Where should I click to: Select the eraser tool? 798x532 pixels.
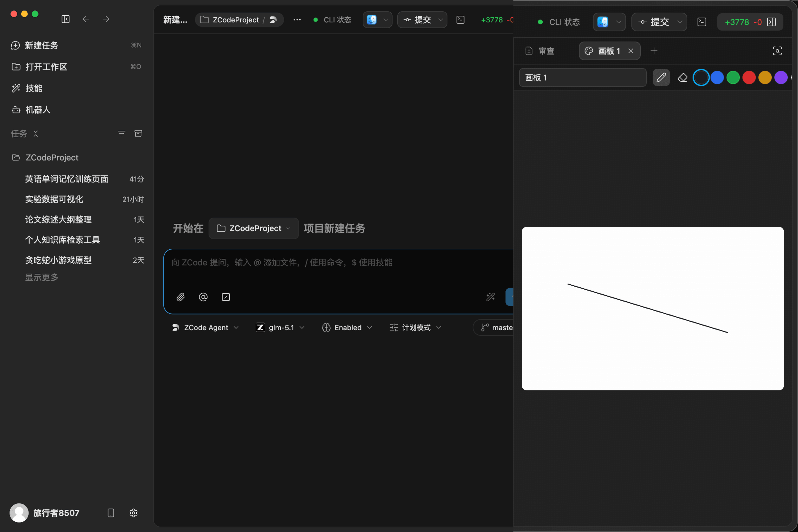point(683,78)
